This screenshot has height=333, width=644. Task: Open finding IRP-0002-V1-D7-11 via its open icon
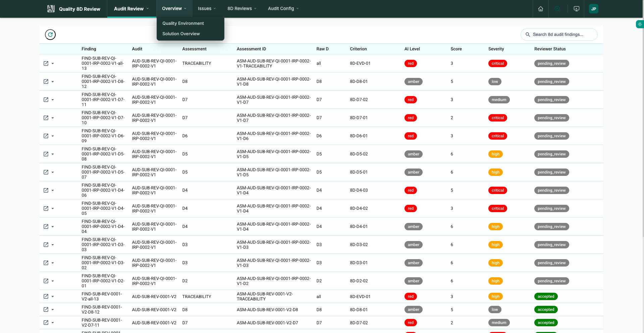coord(46,100)
